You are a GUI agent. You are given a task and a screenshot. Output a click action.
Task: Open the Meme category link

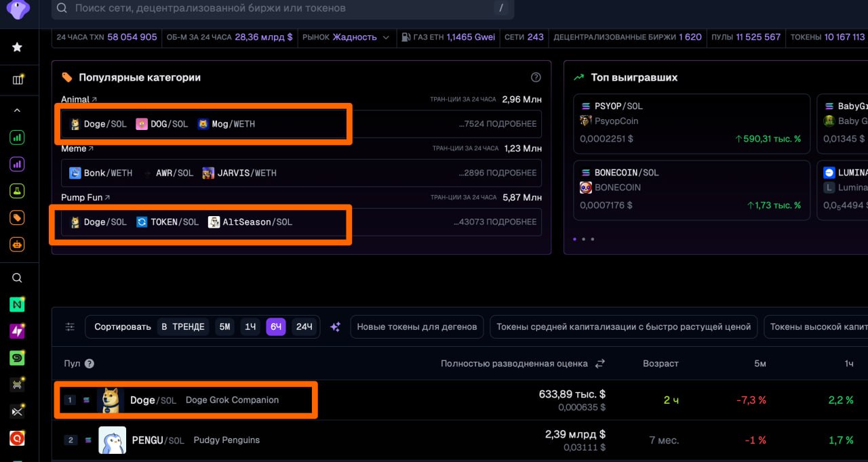(77, 148)
